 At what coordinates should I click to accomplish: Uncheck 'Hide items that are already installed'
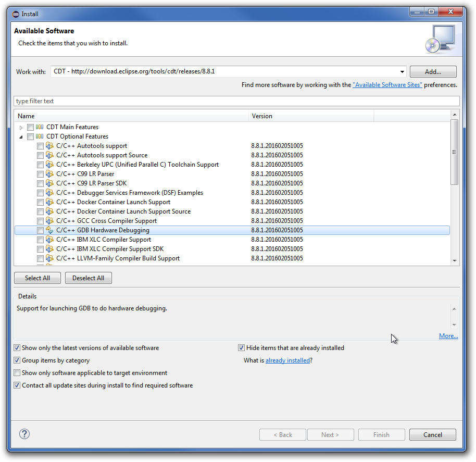[x=242, y=348]
